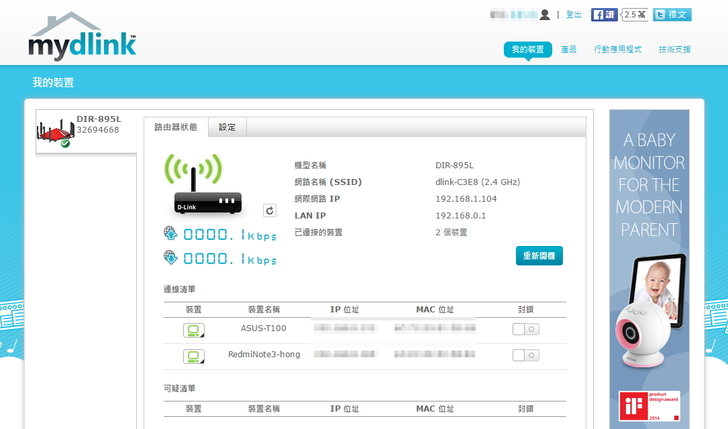Go to 技術支援 page
This screenshot has height=429, width=728.
coord(674,49)
